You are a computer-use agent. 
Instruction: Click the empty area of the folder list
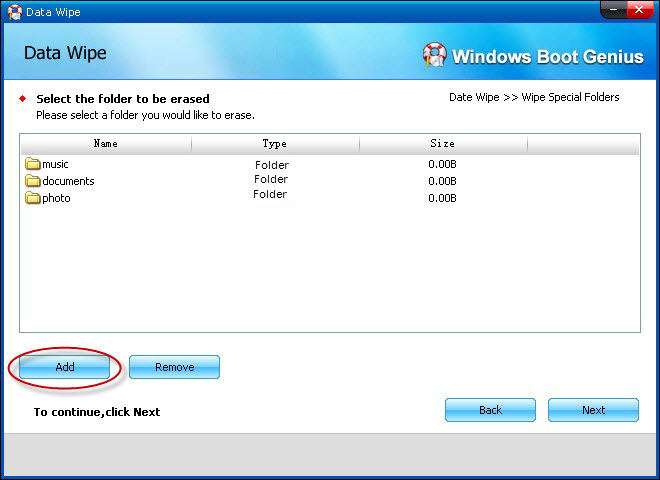coord(330,270)
